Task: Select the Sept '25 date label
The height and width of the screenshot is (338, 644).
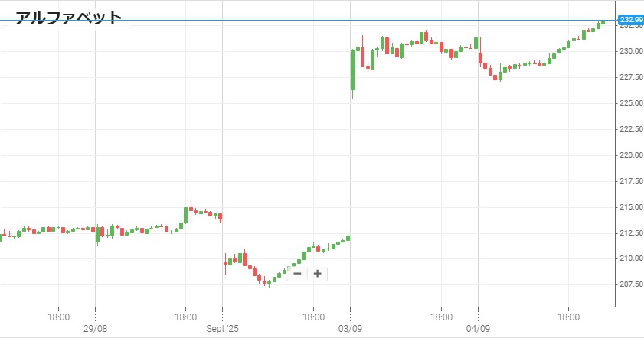Action: pos(222,329)
